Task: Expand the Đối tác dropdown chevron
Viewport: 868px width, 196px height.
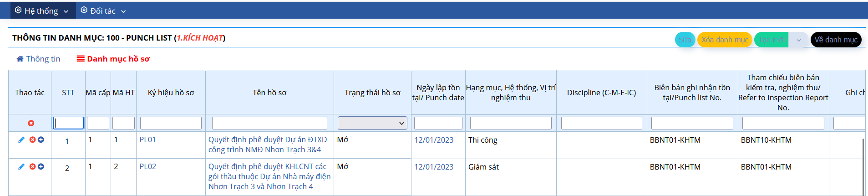Action: coord(123,11)
